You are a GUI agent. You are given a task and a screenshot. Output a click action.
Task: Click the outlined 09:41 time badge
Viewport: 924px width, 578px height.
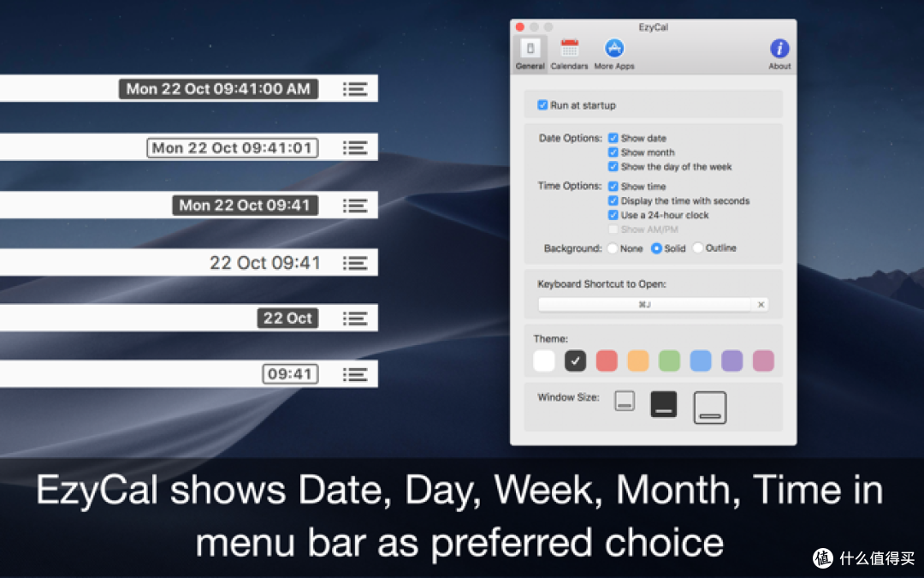point(290,374)
